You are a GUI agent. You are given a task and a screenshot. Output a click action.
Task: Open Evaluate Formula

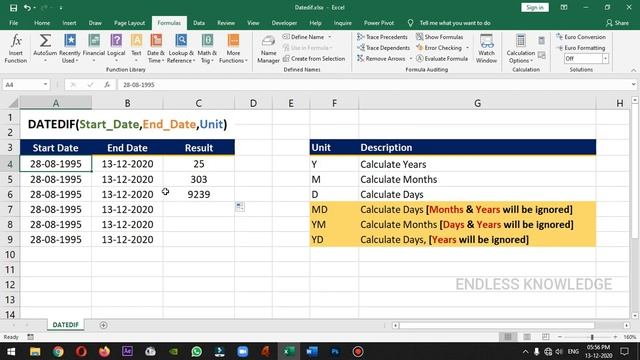click(442, 59)
